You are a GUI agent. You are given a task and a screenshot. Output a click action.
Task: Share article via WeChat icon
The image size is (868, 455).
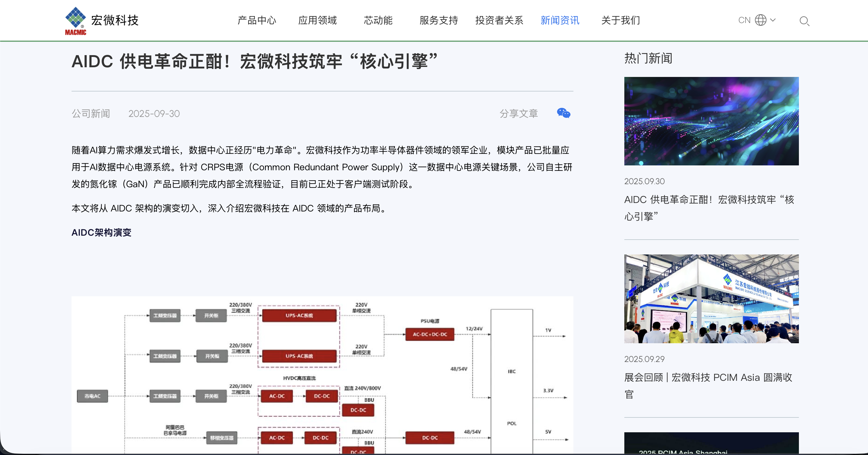[563, 113]
